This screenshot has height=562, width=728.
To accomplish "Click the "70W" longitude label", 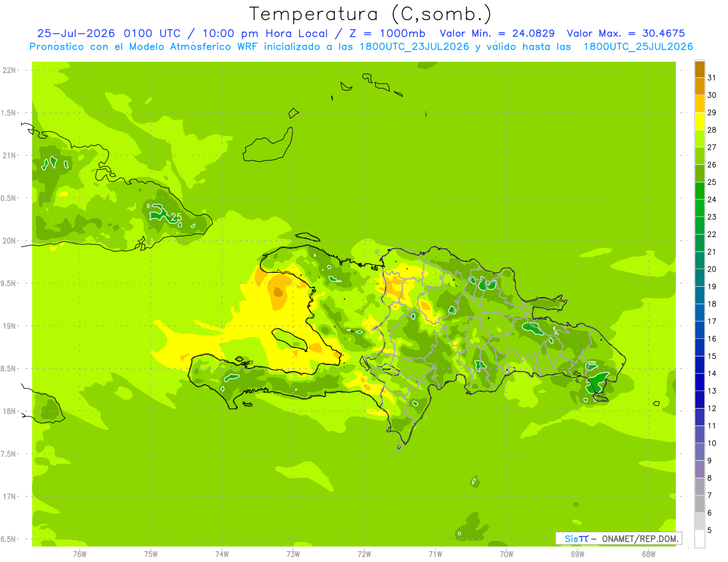I will click(x=506, y=554).
